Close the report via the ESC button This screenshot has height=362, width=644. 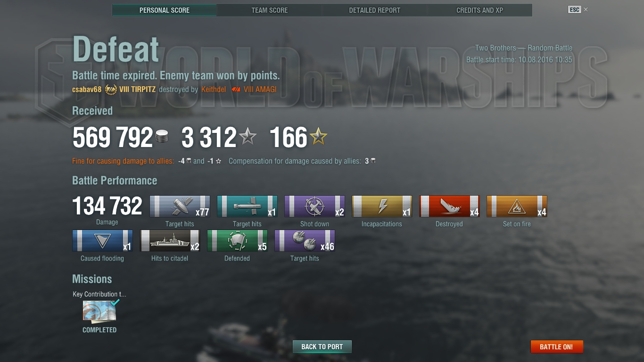point(574,9)
